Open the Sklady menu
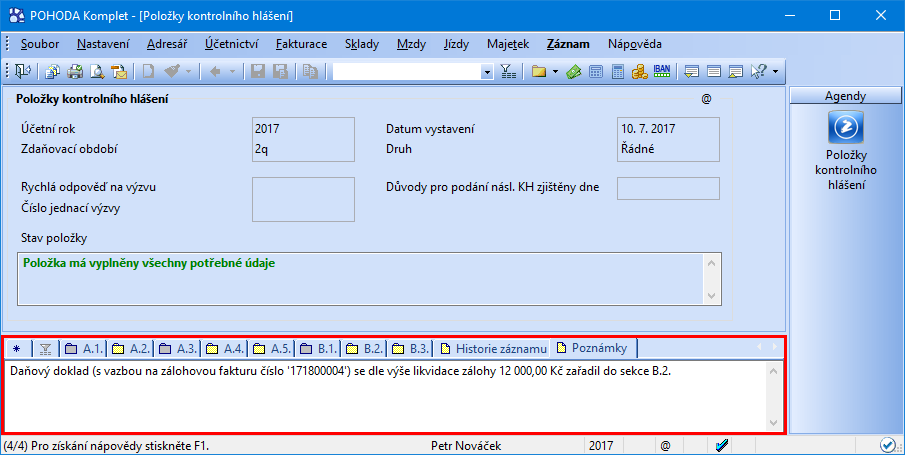Image resolution: width=905 pixels, height=455 pixels. point(362,44)
